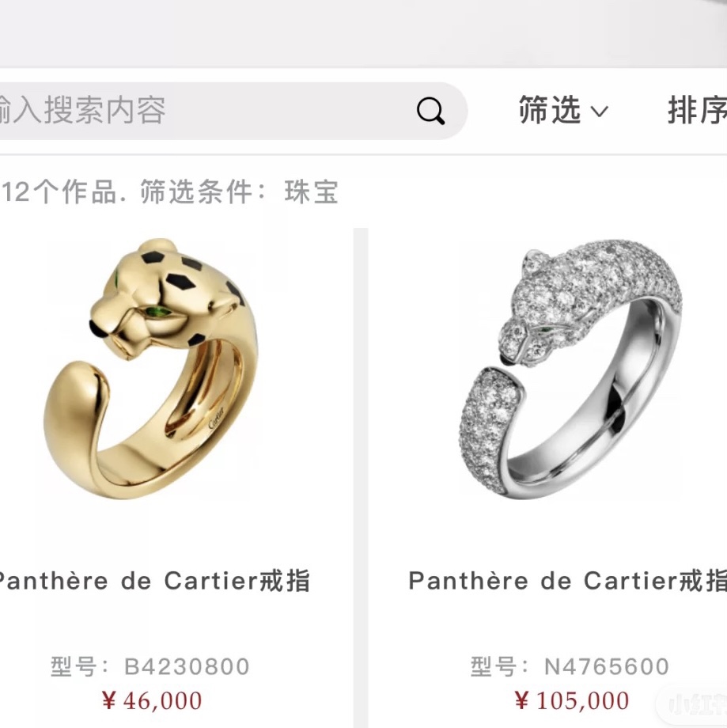The height and width of the screenshot is (728, 727).
Task: Focus the search content input field
Action: point(232,111)
